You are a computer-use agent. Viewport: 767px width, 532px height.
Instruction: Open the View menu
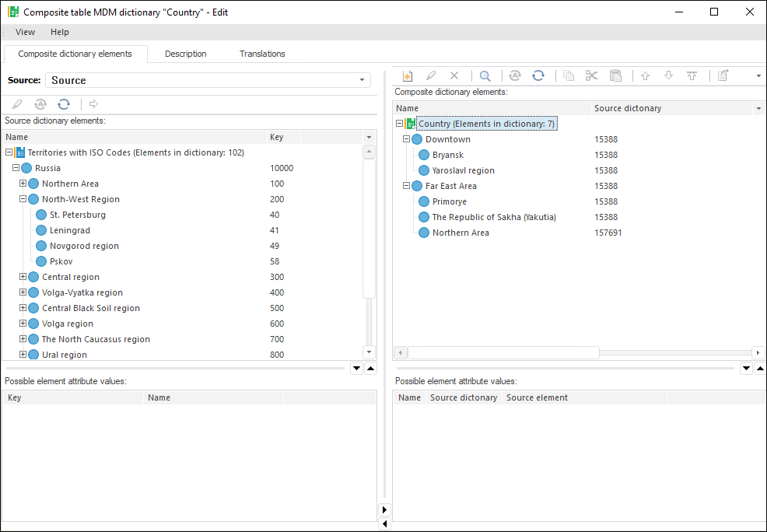tap(25, 32)
